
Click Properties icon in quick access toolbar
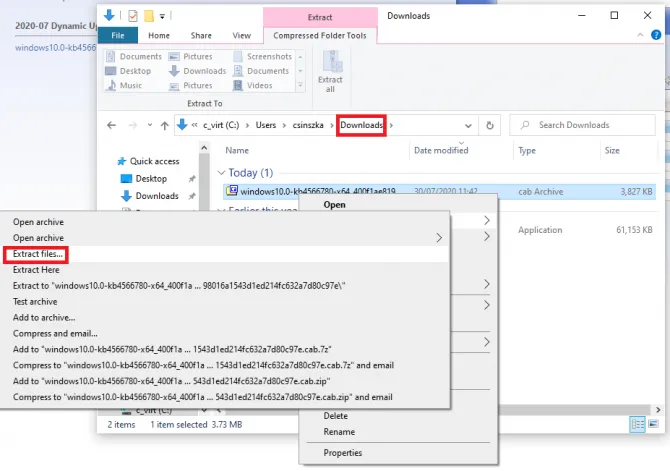pyautogui.click(x=132, y=15)
